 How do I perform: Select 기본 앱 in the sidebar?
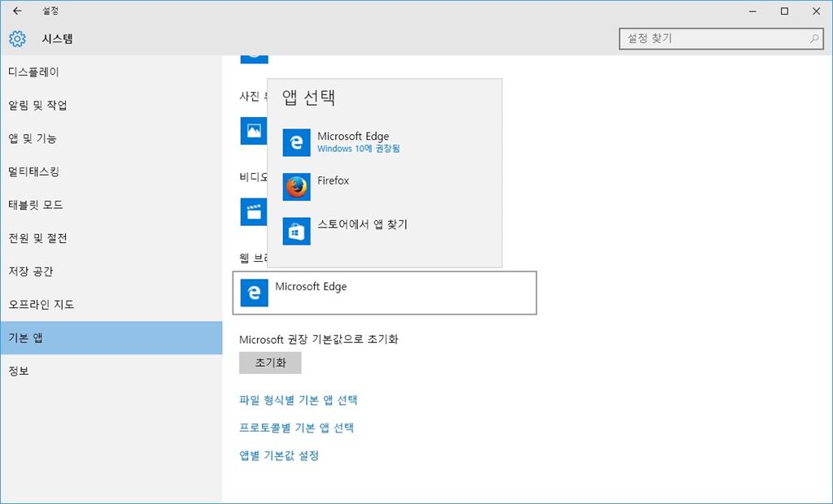pos(111,338)
